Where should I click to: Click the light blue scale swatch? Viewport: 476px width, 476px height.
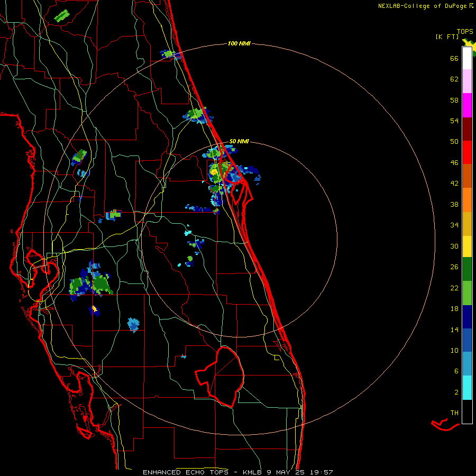pos(467,364)
